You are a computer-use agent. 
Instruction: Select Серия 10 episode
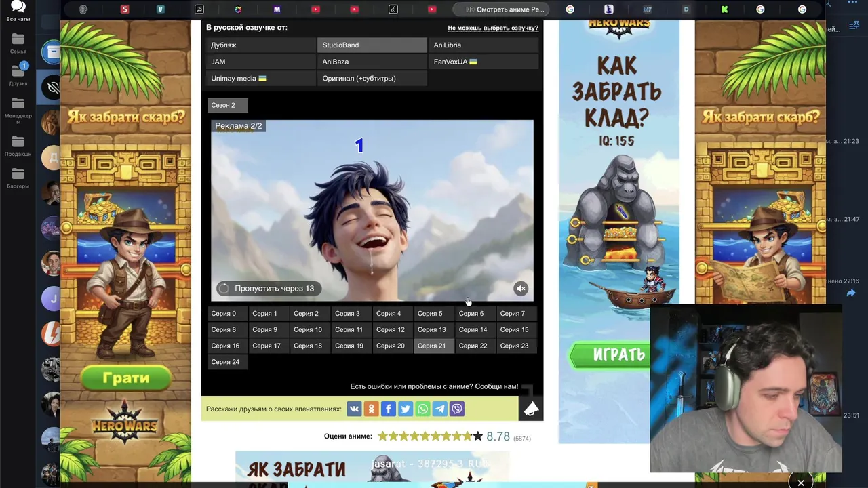point(310,329)
